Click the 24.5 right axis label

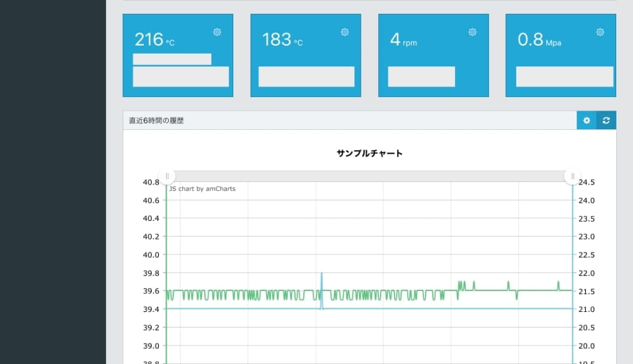(587, 182)
